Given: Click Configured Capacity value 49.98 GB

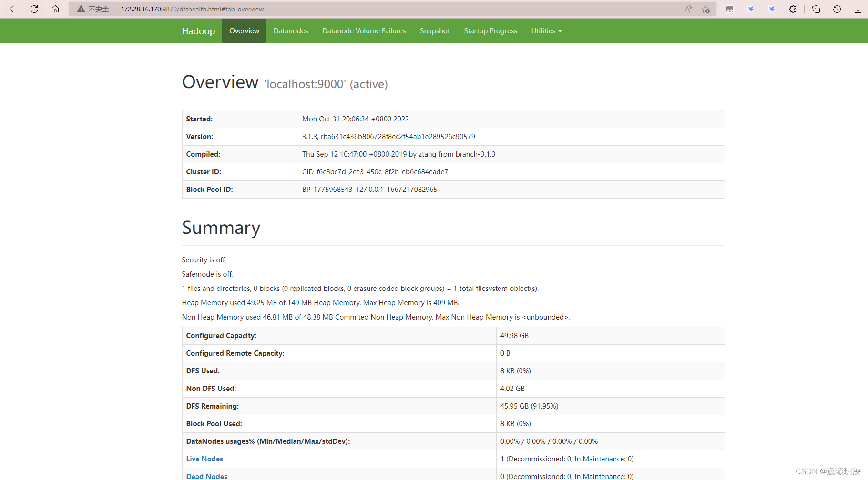Looking at the screenshot, I should [x=514, y=336].
